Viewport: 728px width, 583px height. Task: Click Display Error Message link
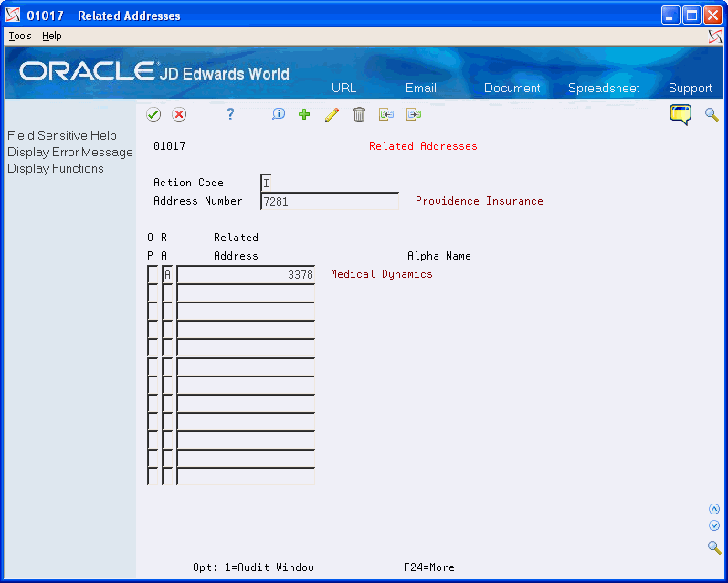(70, 153)
